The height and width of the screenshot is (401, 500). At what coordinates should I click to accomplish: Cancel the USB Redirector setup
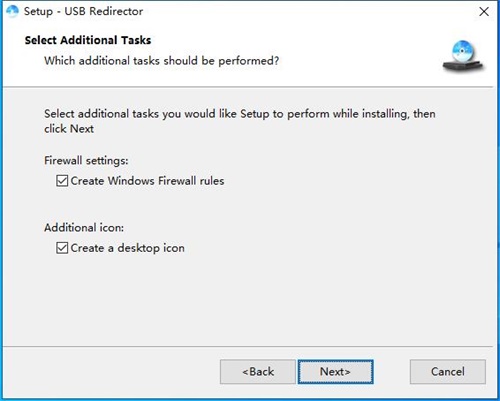[448, 372]
